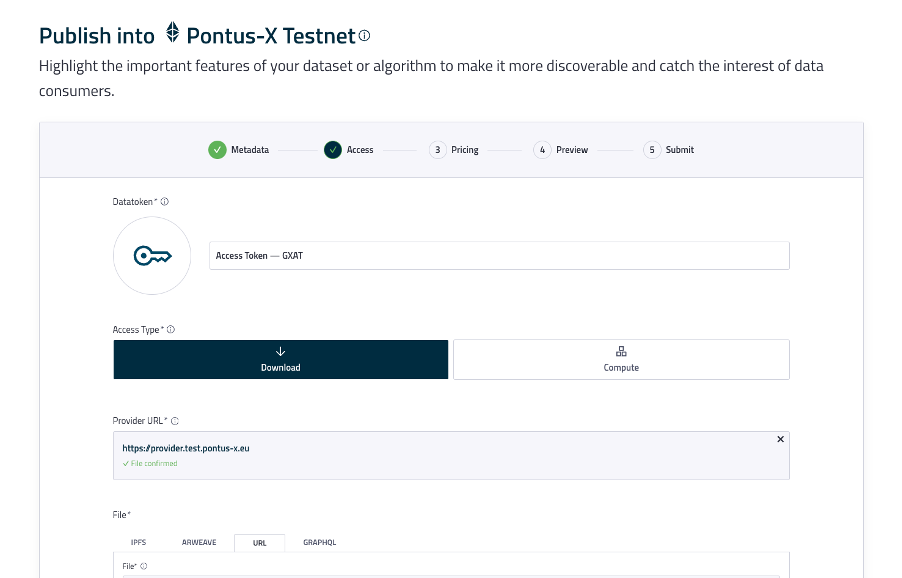
Task: Select Download access type
Action: (281, 359)
